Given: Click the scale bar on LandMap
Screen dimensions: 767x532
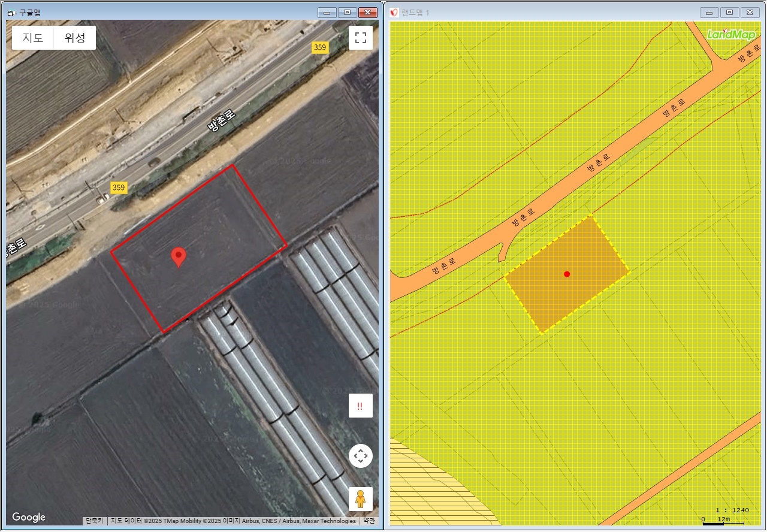Looking at the screenshot, I should point(722,522).
